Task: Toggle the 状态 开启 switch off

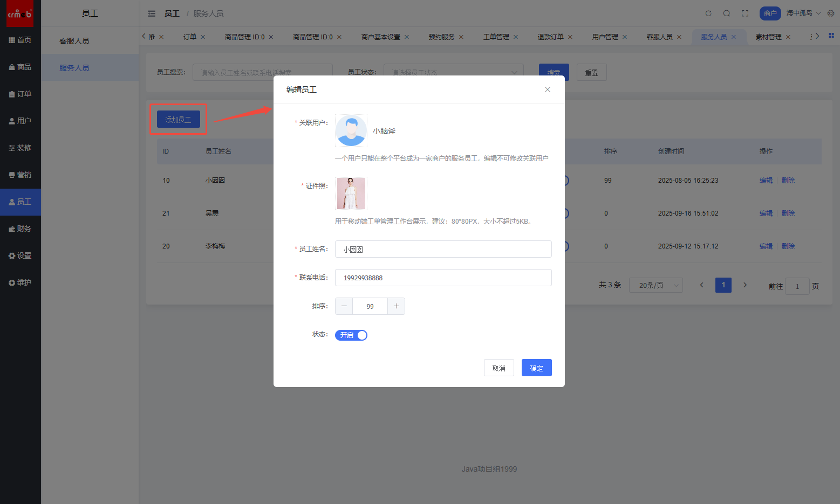Action: [x=351, y=335]
